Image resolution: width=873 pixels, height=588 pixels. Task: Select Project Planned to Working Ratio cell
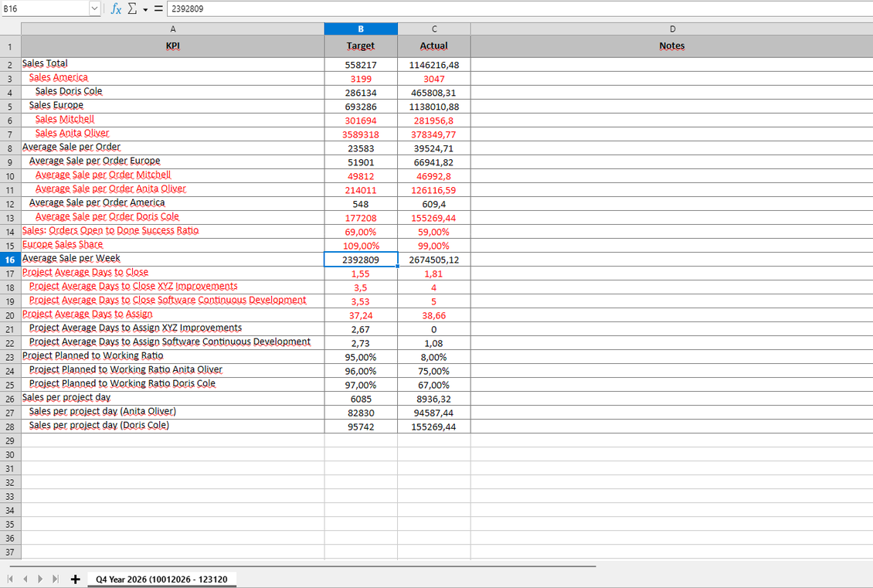point(172,357)
